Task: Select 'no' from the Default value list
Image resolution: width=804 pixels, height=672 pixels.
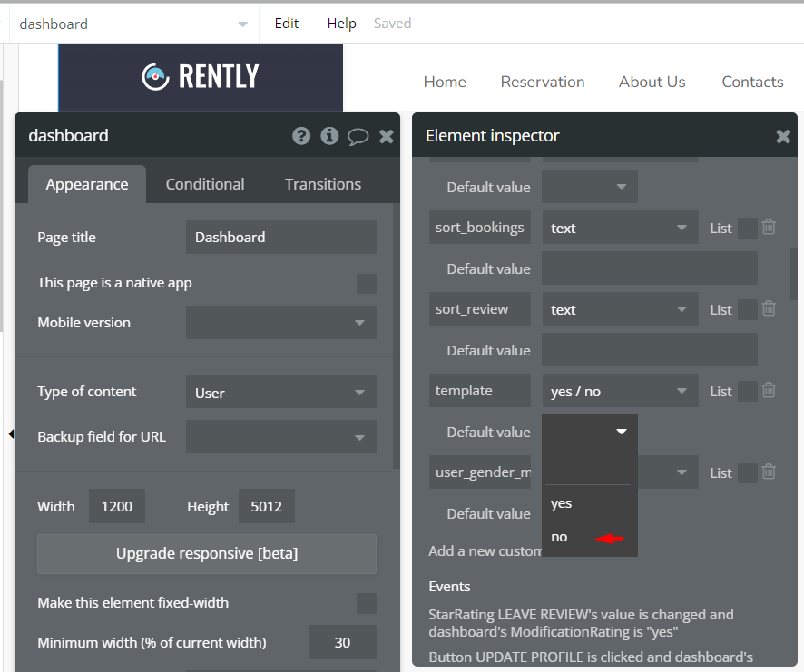Action: click(560, 537)
